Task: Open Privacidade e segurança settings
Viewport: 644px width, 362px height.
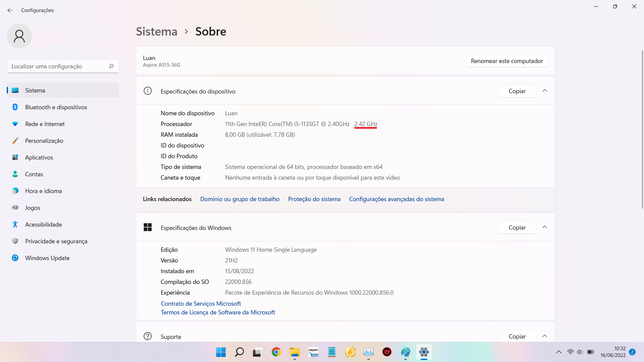Action: tap(63, 241)
